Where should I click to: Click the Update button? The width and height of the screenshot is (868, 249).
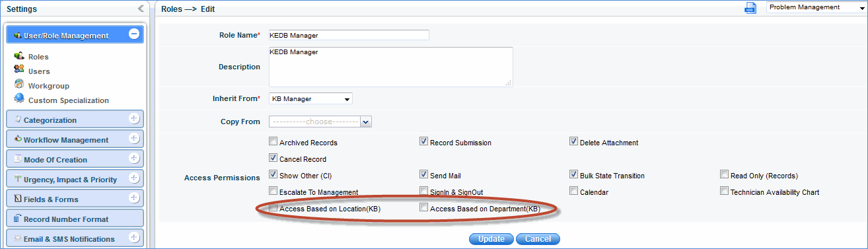pyautogui.click(x=491, y=239)
